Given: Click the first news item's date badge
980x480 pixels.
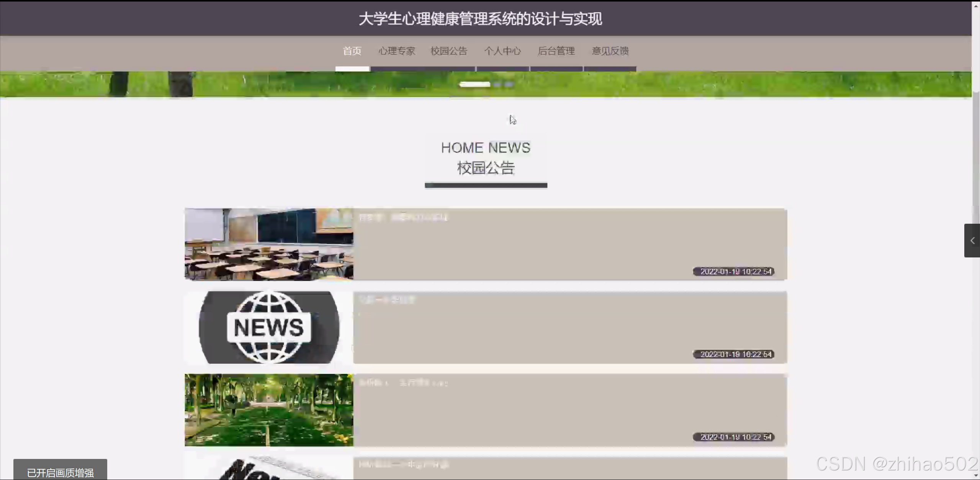Looking at the screenshot, I should click(733, 272).
